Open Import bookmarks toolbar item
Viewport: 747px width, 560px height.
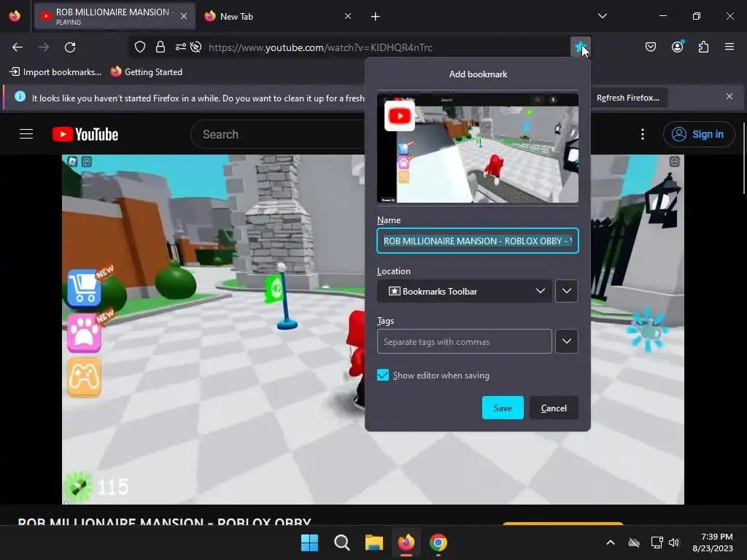(55, 72)
